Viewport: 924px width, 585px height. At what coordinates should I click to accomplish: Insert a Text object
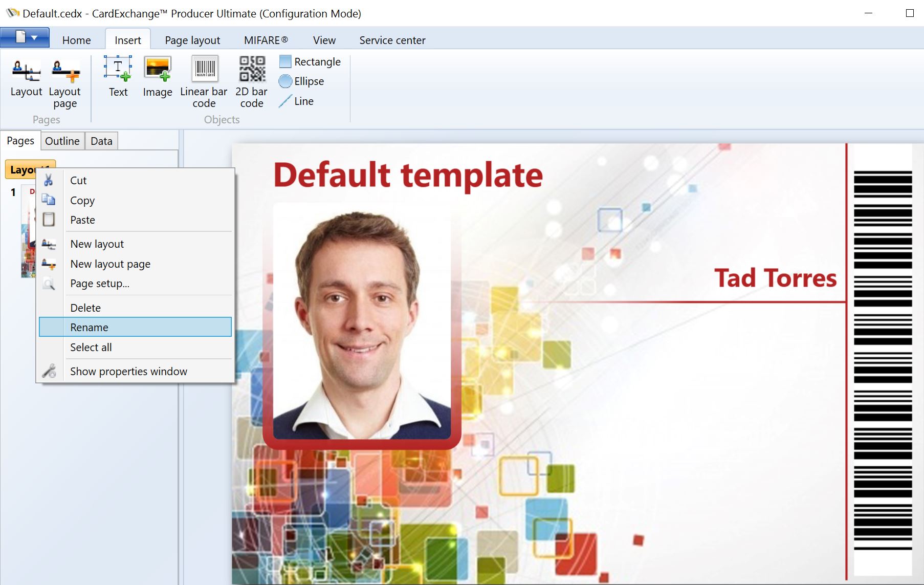tap(118, 77)
